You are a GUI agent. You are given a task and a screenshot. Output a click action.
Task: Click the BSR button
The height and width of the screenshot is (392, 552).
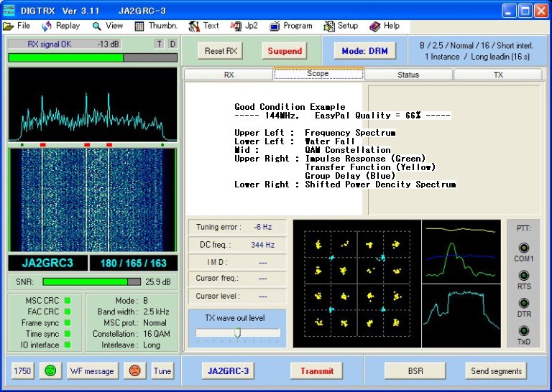click(415, 371)
